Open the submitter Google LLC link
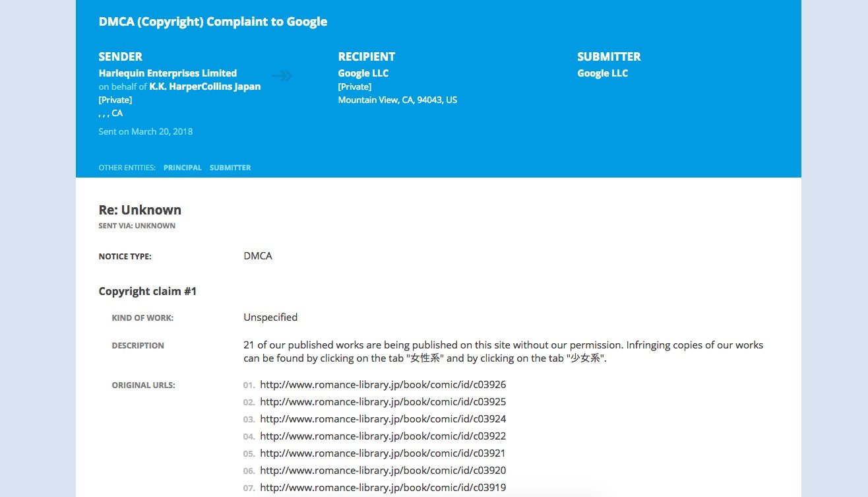The image size is (868, 497). [x=603, y=73]
